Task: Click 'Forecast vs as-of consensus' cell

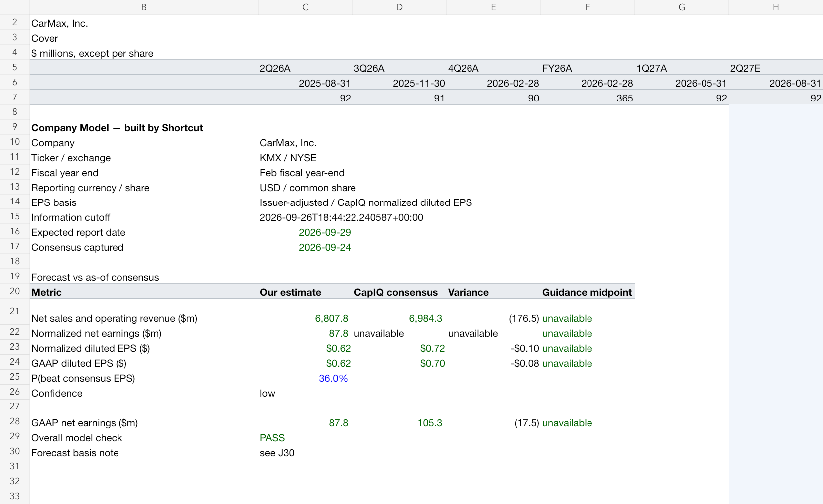Action: 144,277
